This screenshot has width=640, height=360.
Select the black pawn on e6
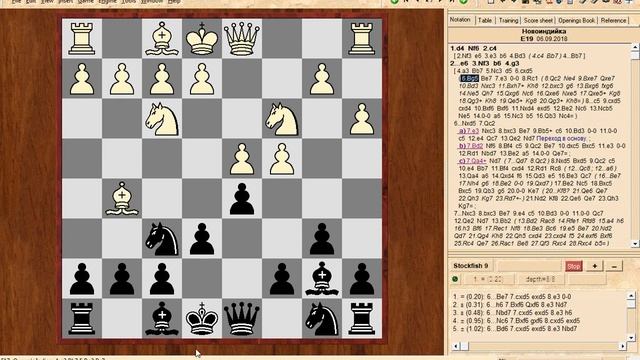point(202,239)
